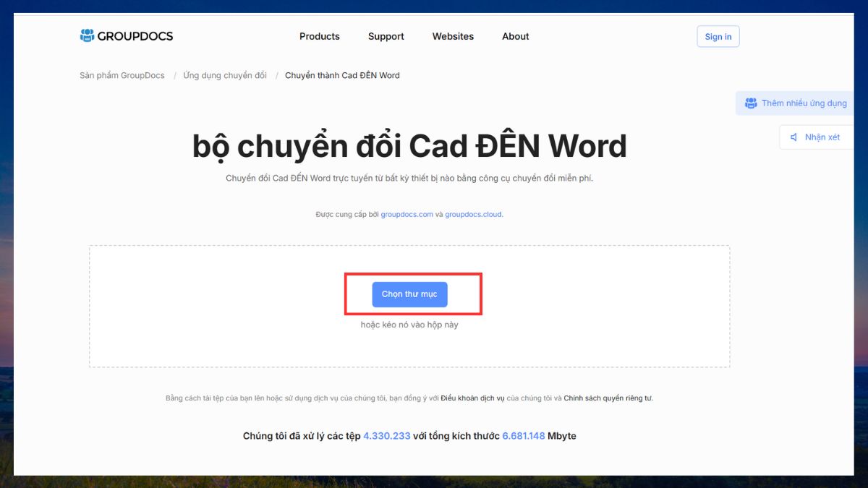The width and height of the screenshot is (868, 488).
Task: Open the groupdocs.com link
Action: coord(407,215)
